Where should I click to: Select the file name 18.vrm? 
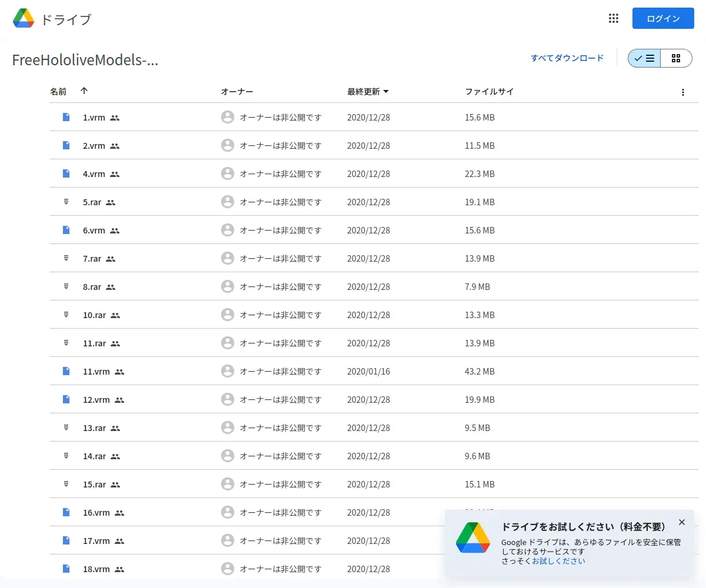point(96,569)
